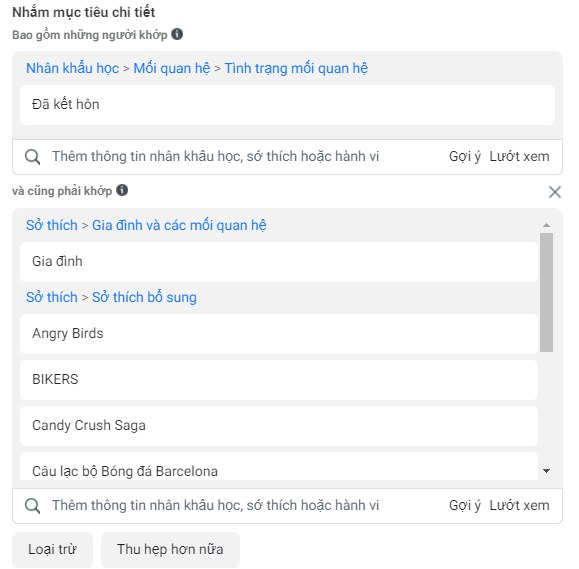The height and width of the screenshot is (569, 579).
Task: Open 'Tình trạng mối quan hệ' breadcrumb link
Action: (x=296, y=68)
